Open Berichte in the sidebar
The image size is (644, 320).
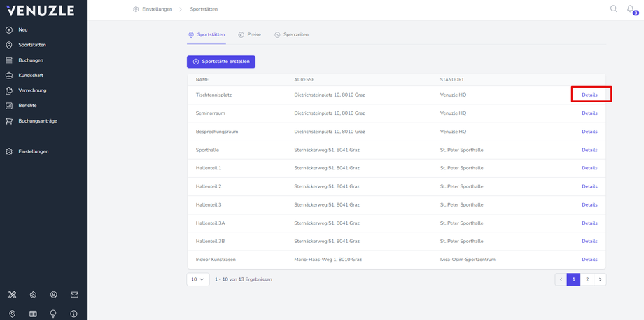click(27, 106)
